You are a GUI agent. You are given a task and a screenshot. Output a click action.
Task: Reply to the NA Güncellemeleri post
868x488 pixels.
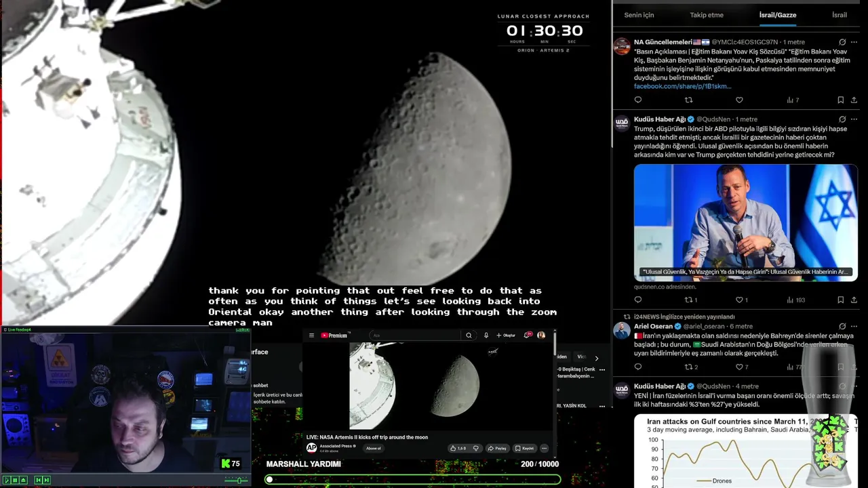(638, 100)
